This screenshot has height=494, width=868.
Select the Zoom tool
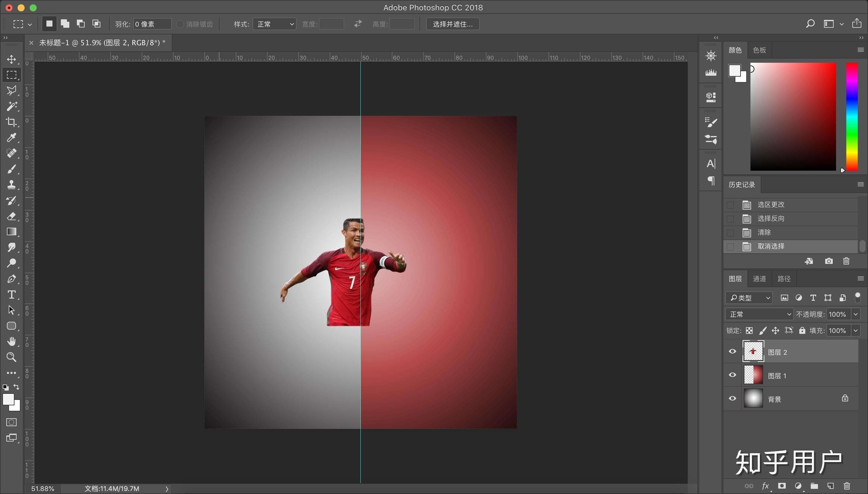(11, 357)
